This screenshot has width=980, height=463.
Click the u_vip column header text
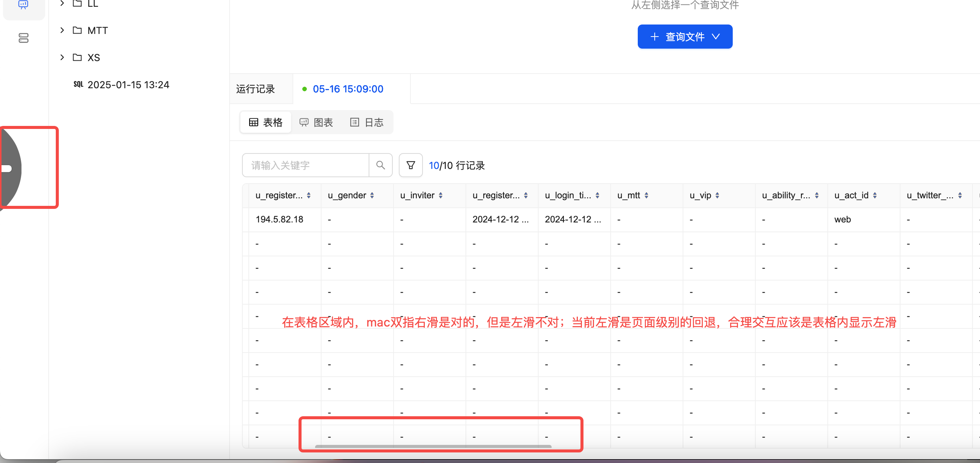coord(700,196)
